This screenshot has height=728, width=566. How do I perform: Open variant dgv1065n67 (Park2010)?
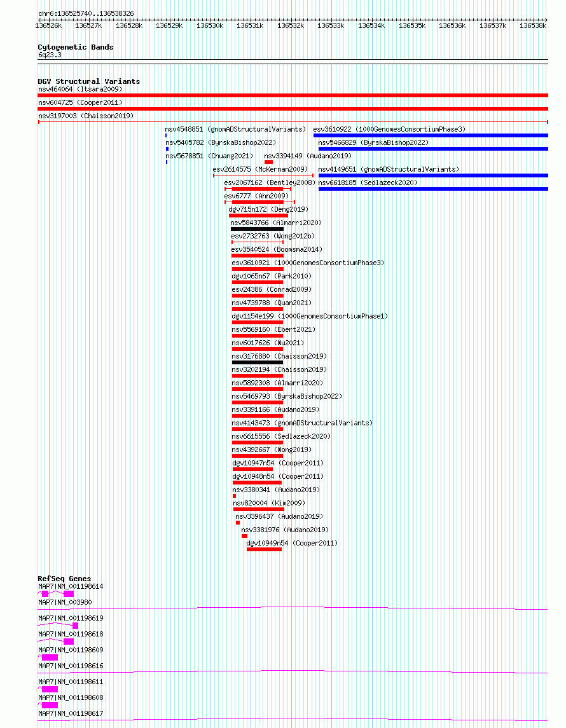click(272, 276)
